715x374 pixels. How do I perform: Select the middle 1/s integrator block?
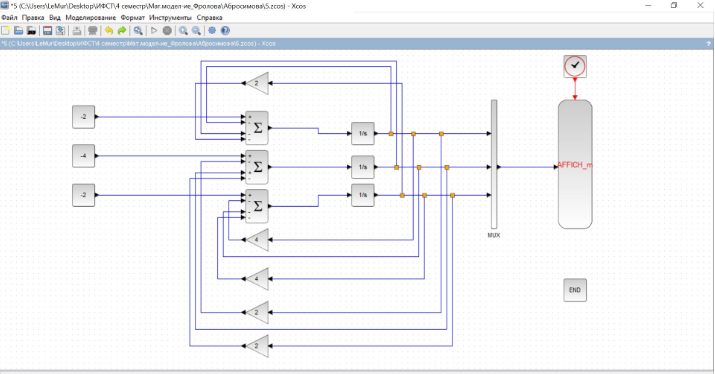click(363, 167)
